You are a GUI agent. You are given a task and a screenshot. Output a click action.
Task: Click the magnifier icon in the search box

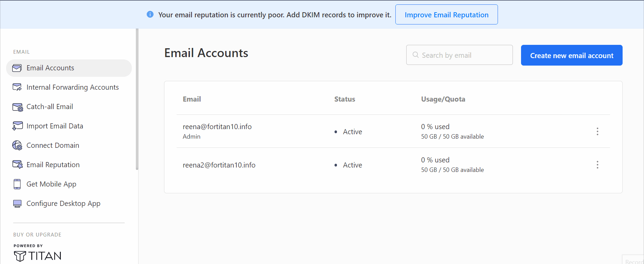[x=415, y=55]
